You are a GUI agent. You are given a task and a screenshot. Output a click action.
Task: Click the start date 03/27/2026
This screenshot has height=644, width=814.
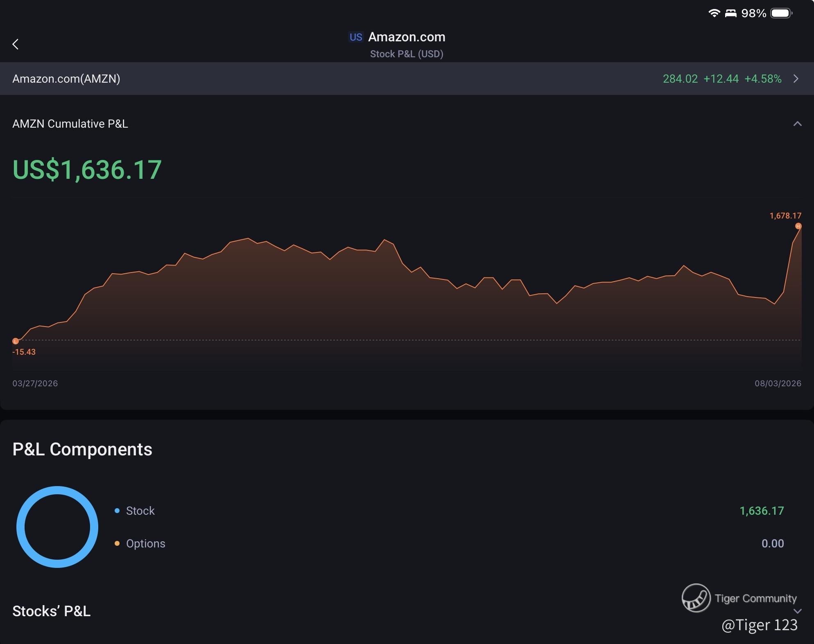(x=35, y=383)
